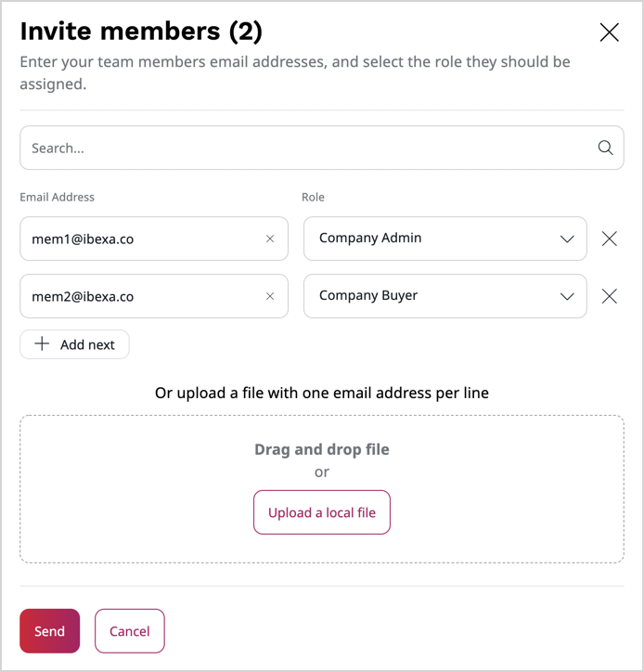
Task: Cancel the invite members dialog
Action: click(129, 631)
